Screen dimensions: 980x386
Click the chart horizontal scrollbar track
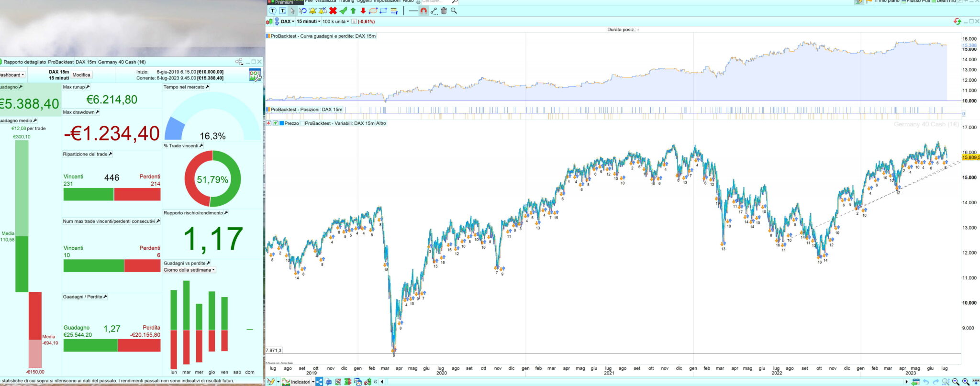coord(645,382)
